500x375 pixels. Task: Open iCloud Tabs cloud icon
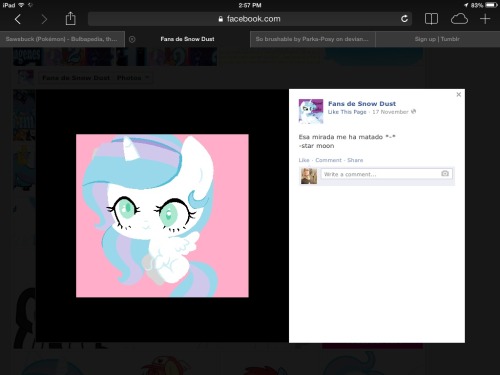(x=459, y=19)
